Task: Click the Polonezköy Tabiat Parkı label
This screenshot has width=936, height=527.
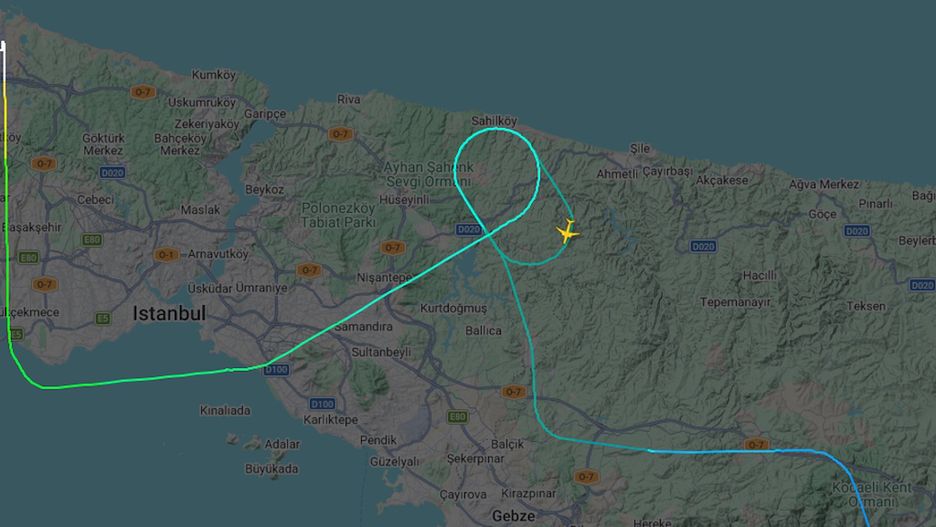Action: pos(338,215)
